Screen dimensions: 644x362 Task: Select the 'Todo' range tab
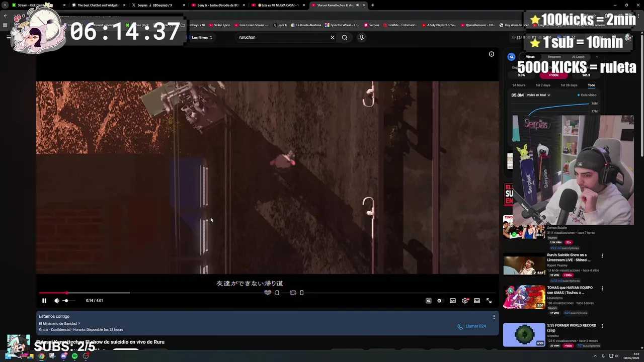pos(592,85)
